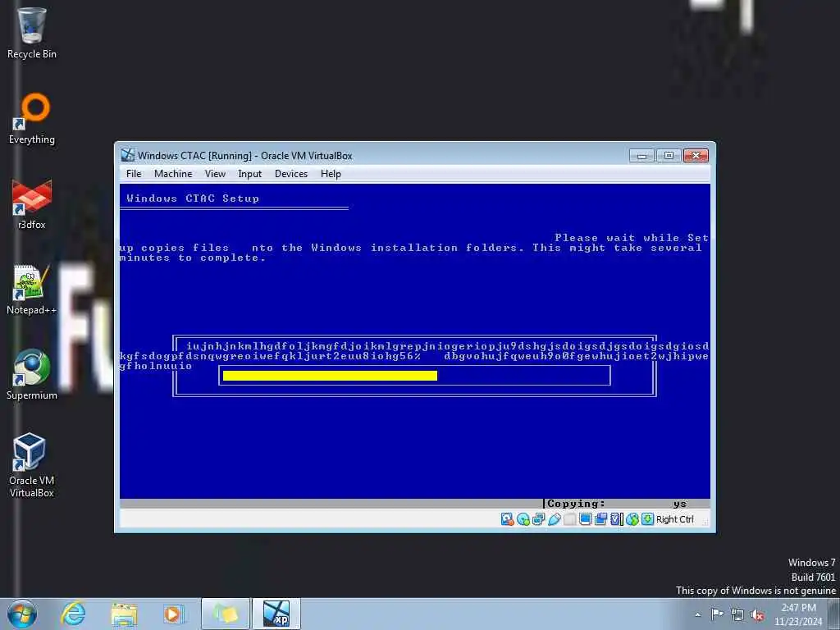The image size is (840, 630).
Task: Open the Input menu
Action: point(249,174)
